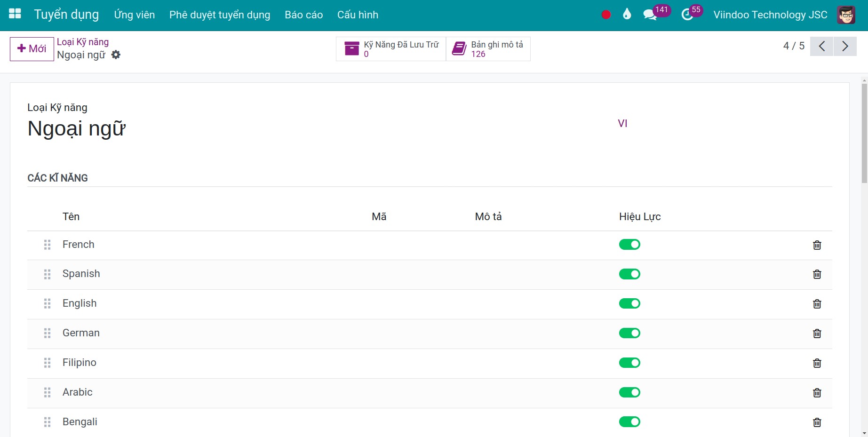Screen dimensions: 868x437
Task: Open the activities clock icon with 55 badge
Action: click(x=687, y=15)
